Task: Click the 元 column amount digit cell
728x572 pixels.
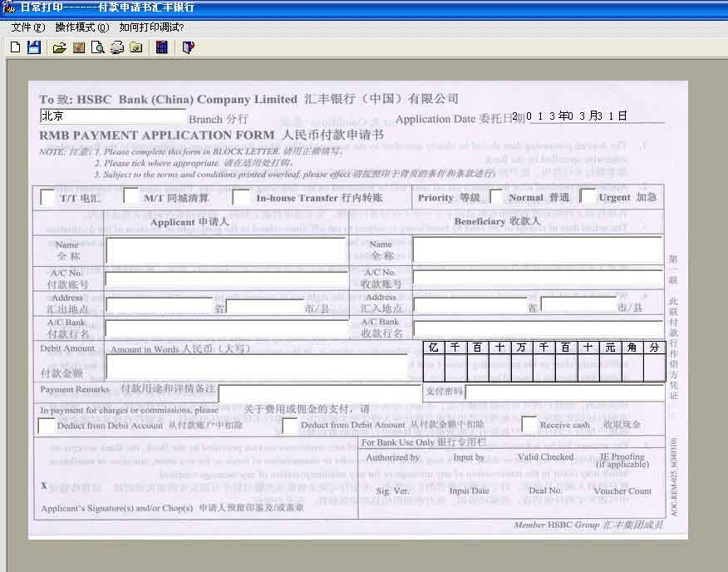Action: 610,367
